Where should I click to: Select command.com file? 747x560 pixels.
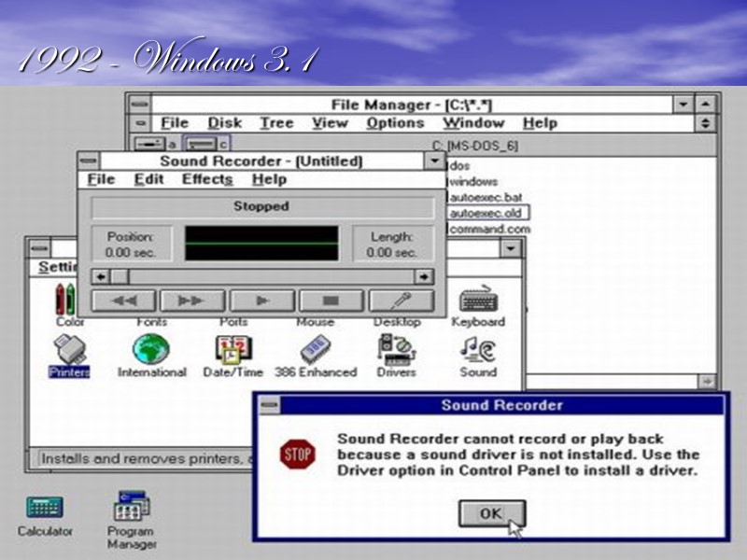pyautogui.click(x=489, y=229)
